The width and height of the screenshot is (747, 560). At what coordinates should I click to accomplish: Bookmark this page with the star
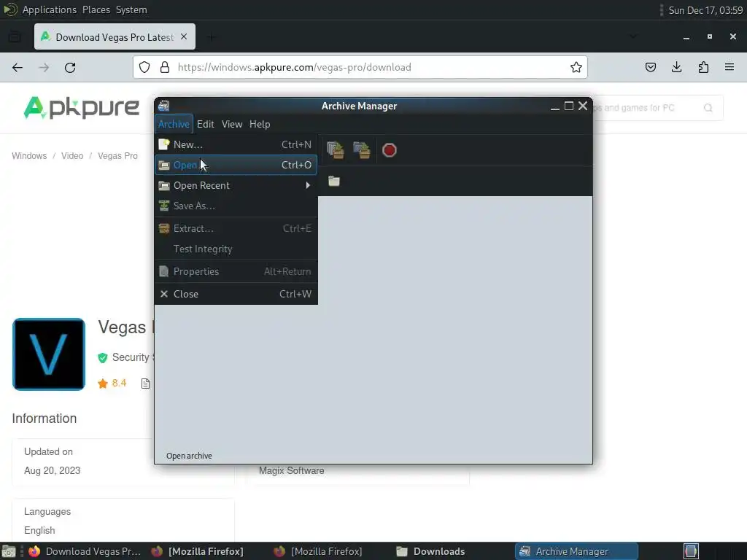[576, 68]
